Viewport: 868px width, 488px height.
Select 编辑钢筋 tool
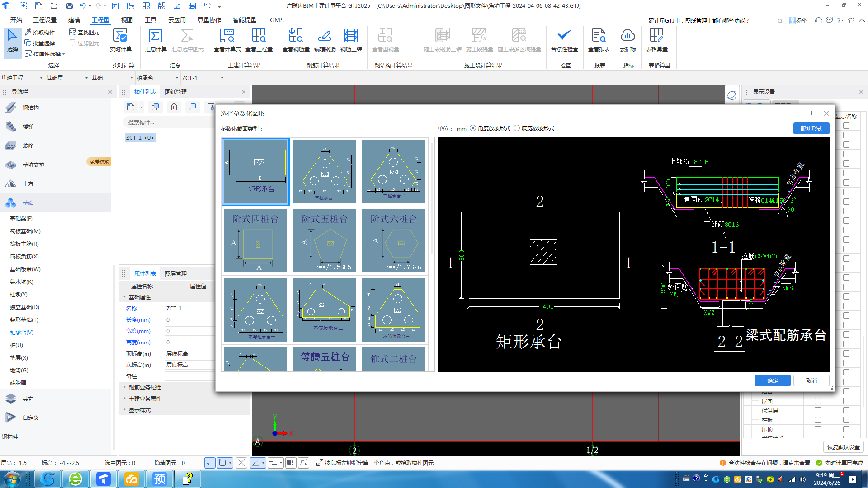325,40
